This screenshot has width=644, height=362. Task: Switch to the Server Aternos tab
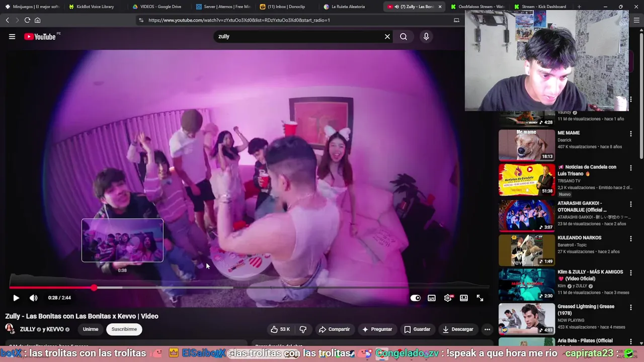[223, 7]
